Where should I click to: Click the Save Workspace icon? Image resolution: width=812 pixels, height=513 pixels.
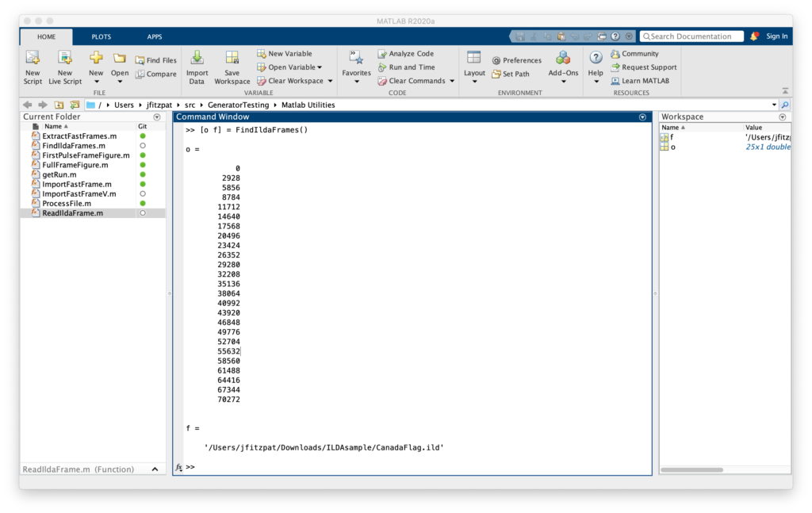click(x=232, y=59)
